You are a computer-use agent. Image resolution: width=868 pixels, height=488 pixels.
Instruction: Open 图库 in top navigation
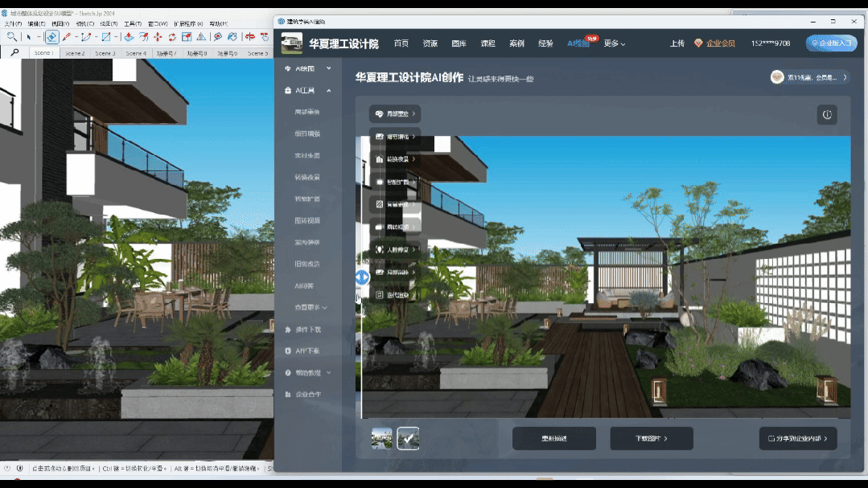point(459,43)
